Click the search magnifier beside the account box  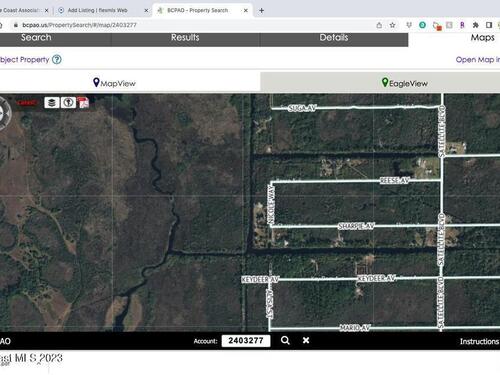[x=285, y=340]
